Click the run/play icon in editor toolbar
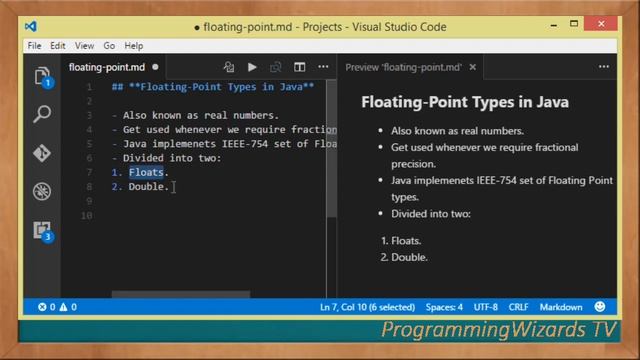Screen dimensions: 640x360 point(252,67)
